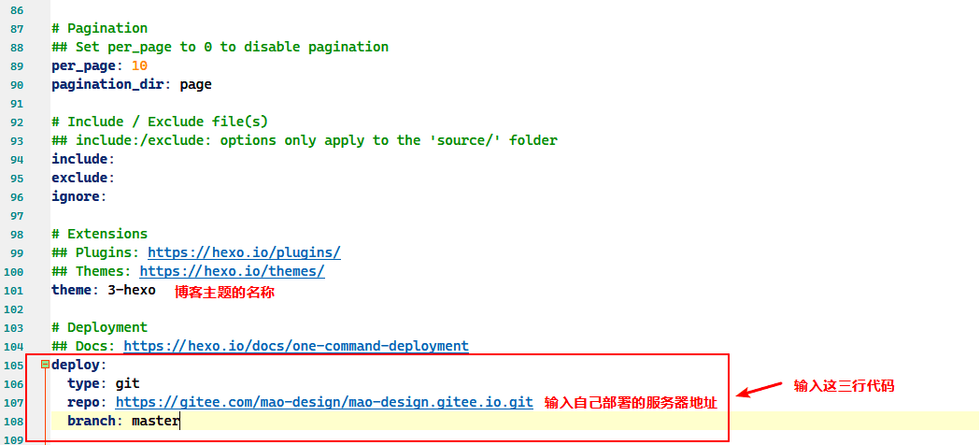Open the one-command-deployment docs link

(296, 346)
